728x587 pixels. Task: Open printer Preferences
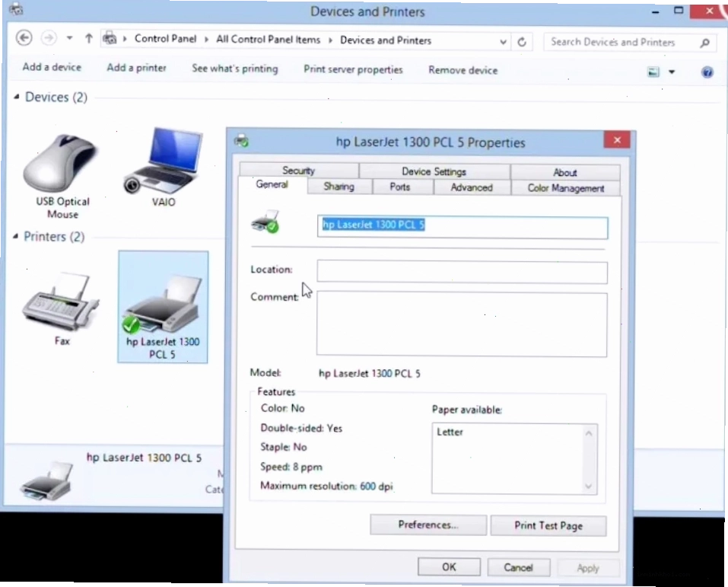(428, 525)
